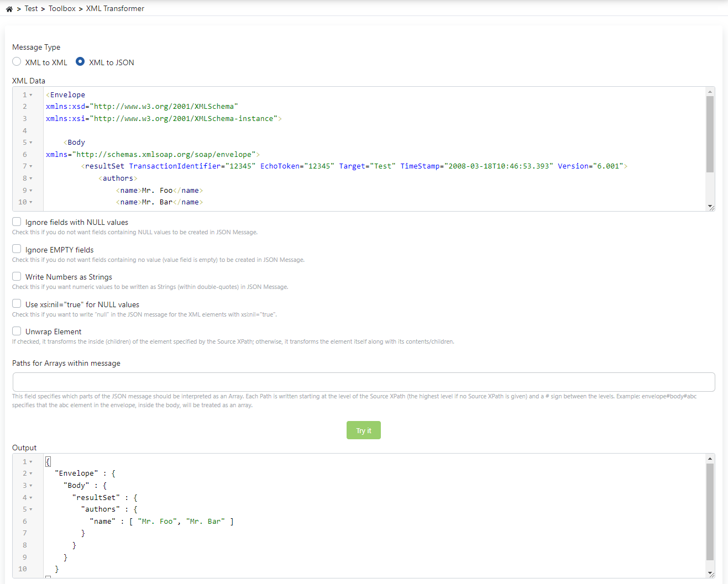Enable Write Numbers as Strings

click(16, 276)
